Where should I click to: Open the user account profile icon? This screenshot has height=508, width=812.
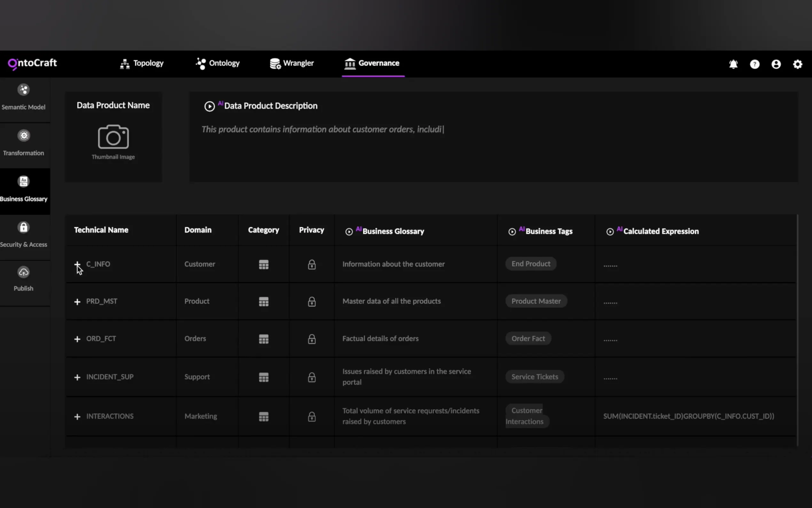click(776, 64)
